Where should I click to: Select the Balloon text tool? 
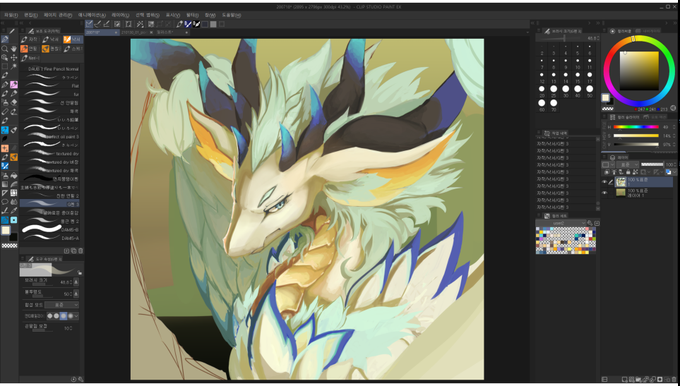point(5,202)
